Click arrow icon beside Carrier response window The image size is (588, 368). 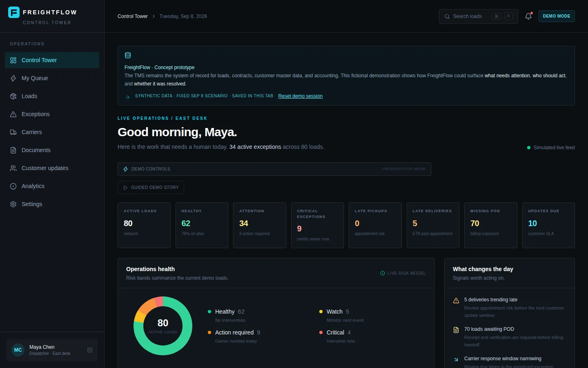pyautogui.click(x=456, y=359)
